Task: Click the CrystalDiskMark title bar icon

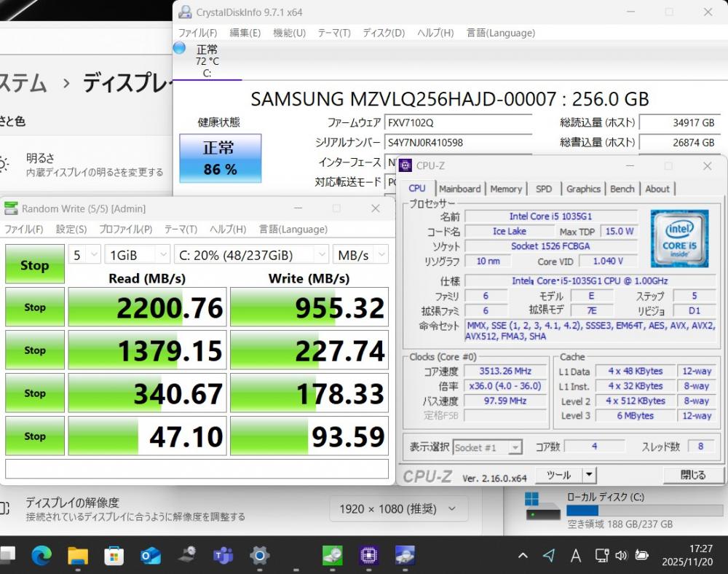Action: coord(11,208)
